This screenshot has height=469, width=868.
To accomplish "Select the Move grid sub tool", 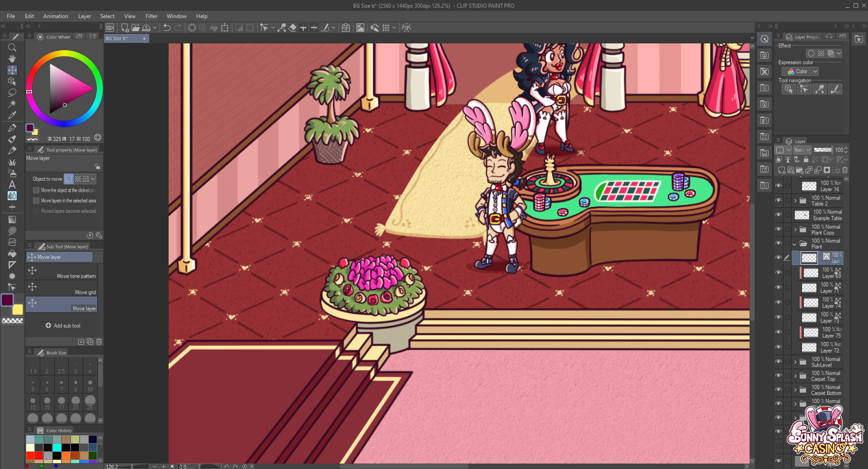I will [x=61, y=288].
